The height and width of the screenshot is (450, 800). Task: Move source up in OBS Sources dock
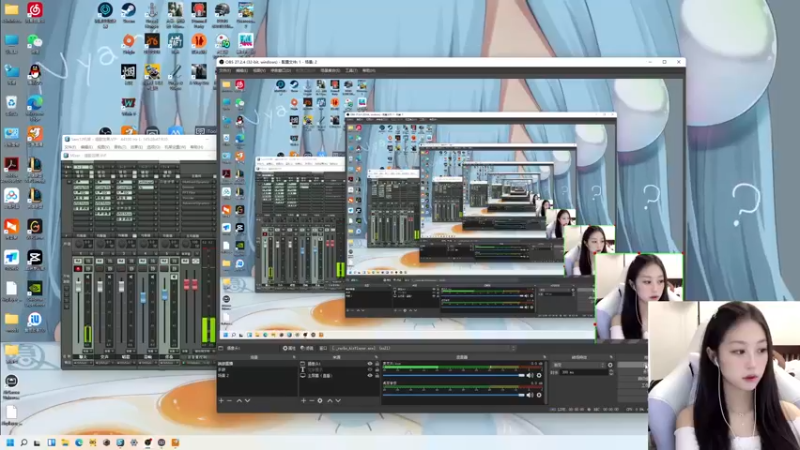[330, 401]
